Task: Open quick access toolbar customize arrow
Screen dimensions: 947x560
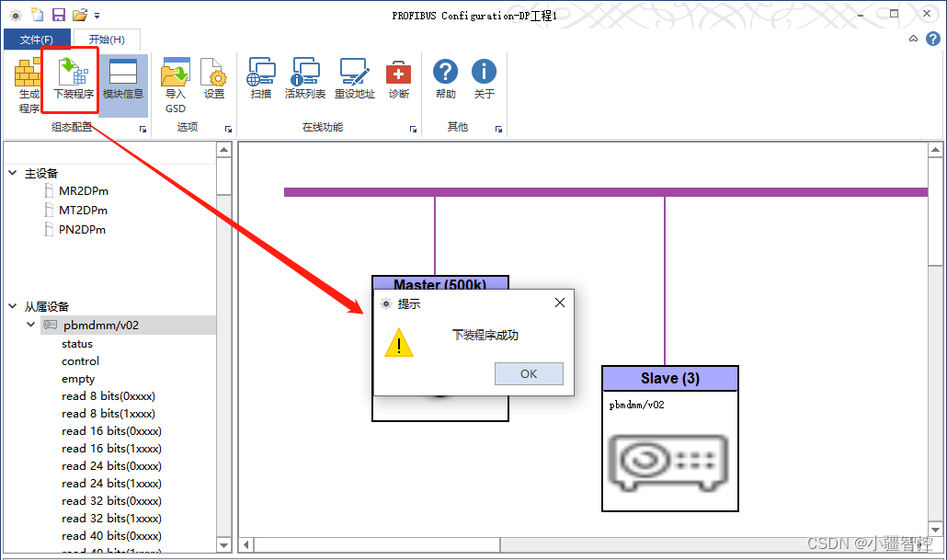Action: click(97, 16)
